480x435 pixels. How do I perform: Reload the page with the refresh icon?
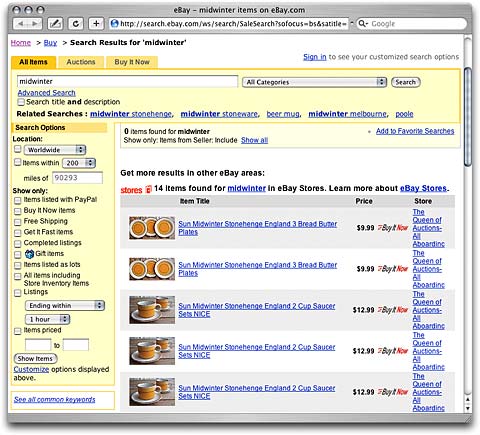point(76,24)
